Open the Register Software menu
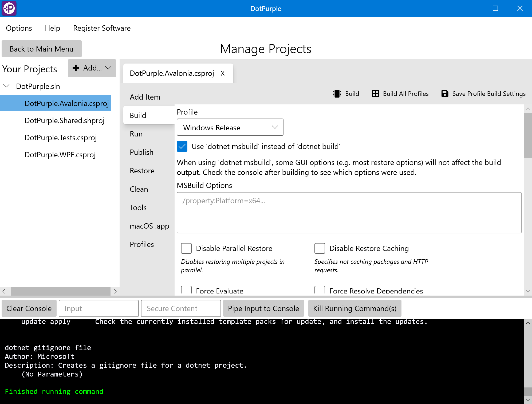Screen dimensions: 532x404 click(x=102, y=28)
